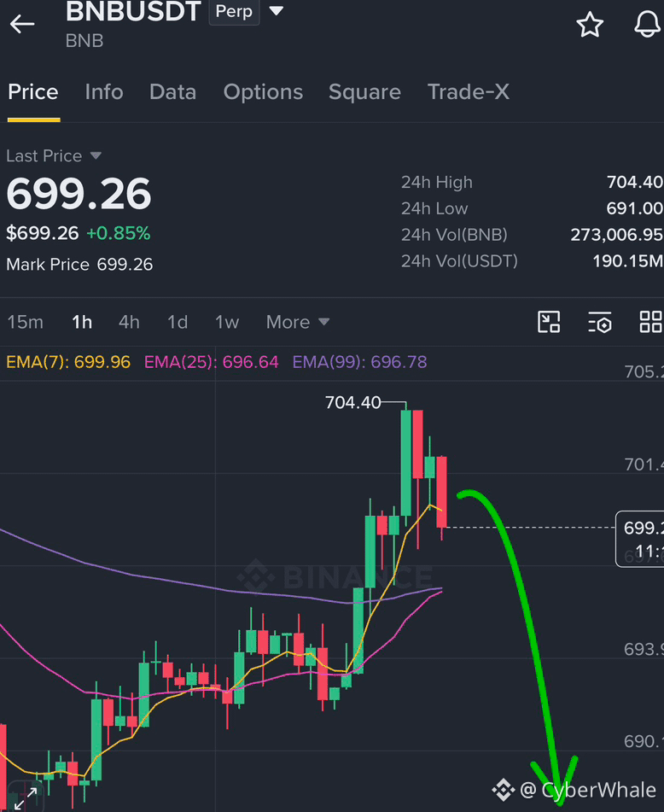This screenshot has width=664, height=812.
Task: Expand chart to fullscreen with corner arrows
Action: pos(26,799)
